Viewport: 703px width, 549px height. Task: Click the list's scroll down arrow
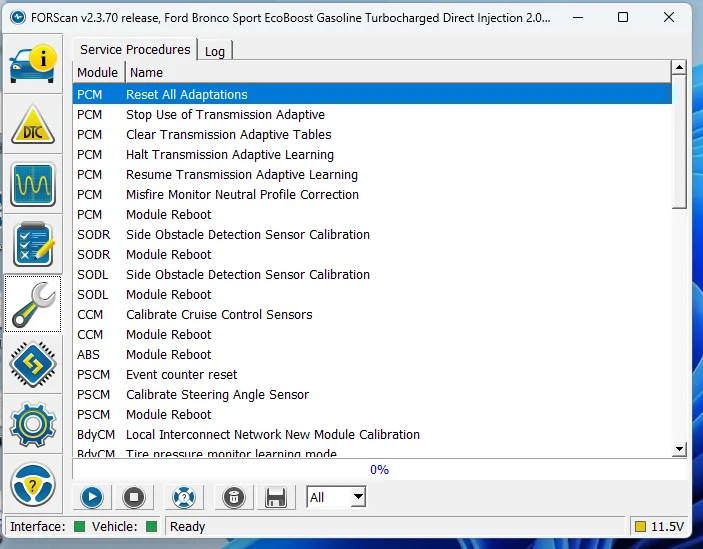coord(679,449)
